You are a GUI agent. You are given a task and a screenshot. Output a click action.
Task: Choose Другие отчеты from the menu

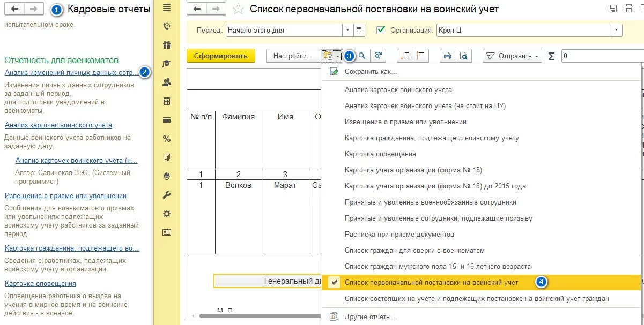click(370, 316)
